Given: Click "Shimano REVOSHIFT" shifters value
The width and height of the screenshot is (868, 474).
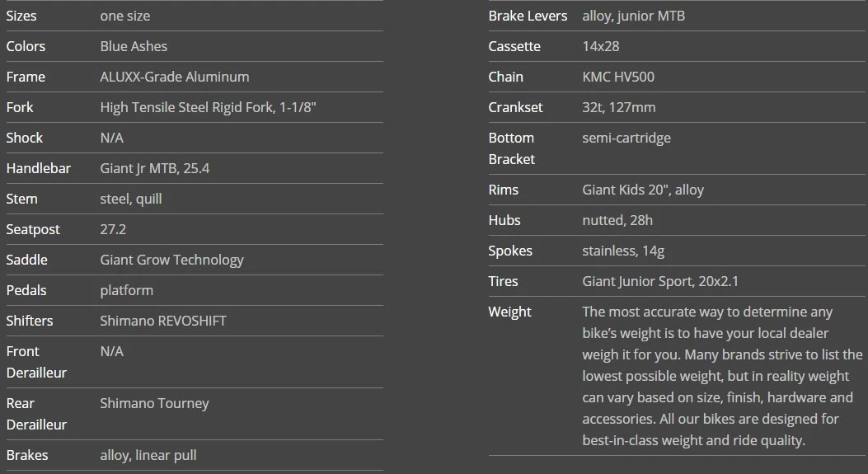Looking at the screenshot, I should tap(162, 321).
